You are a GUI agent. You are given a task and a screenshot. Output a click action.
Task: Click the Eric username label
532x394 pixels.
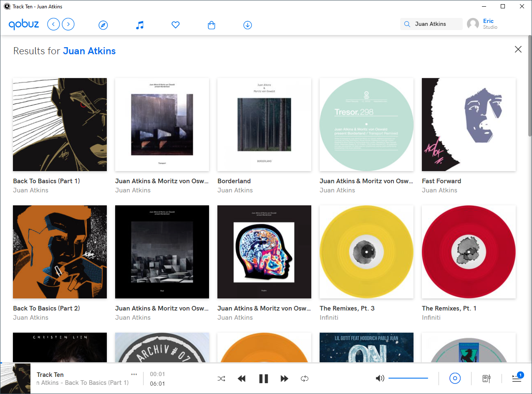pos(488,21)
